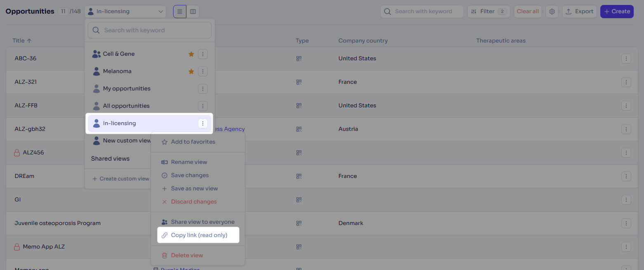Open three-dot menu for Cell & Gene view
The height and width of the screenshot is (270, 644).
click(203, 54)
